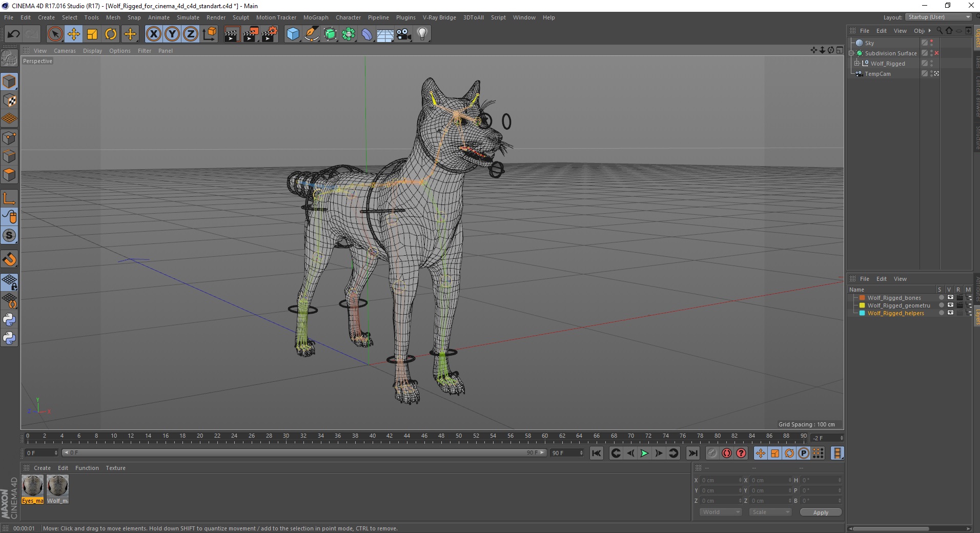Image resolution: width=980 pixels, height=533 pixels.
Task: Toggle visibility dots of Sky object
Action: click(x=932, y=43)
